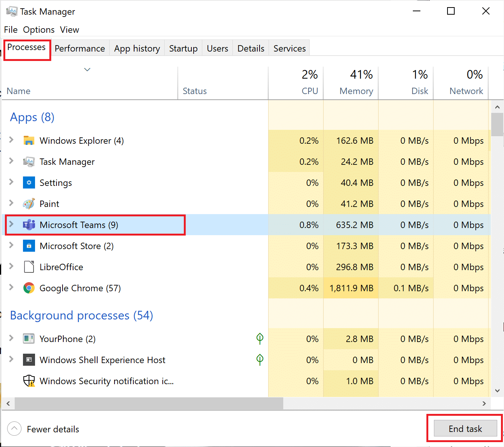Click the Windows Security notification icon
The image size is (504, 447).
pyautogui.click(x=29, y=381)
